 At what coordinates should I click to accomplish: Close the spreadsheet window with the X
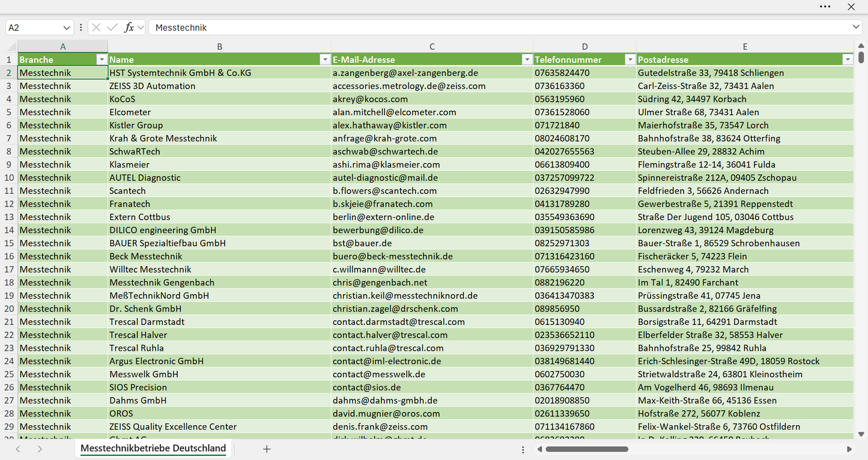851,7
